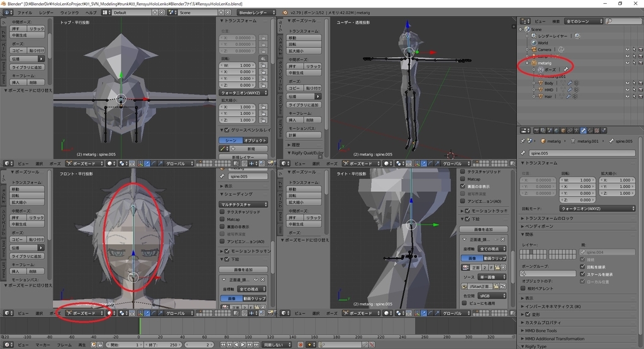Hide Hair using its eye icon
Viewport: 644px width, 349px height.
(x=628, y=96)
